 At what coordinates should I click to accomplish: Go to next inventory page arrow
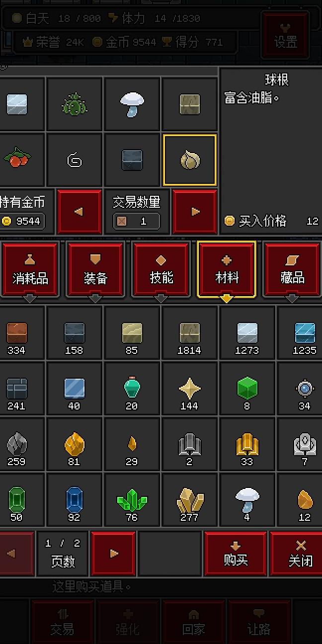(114, 553)
